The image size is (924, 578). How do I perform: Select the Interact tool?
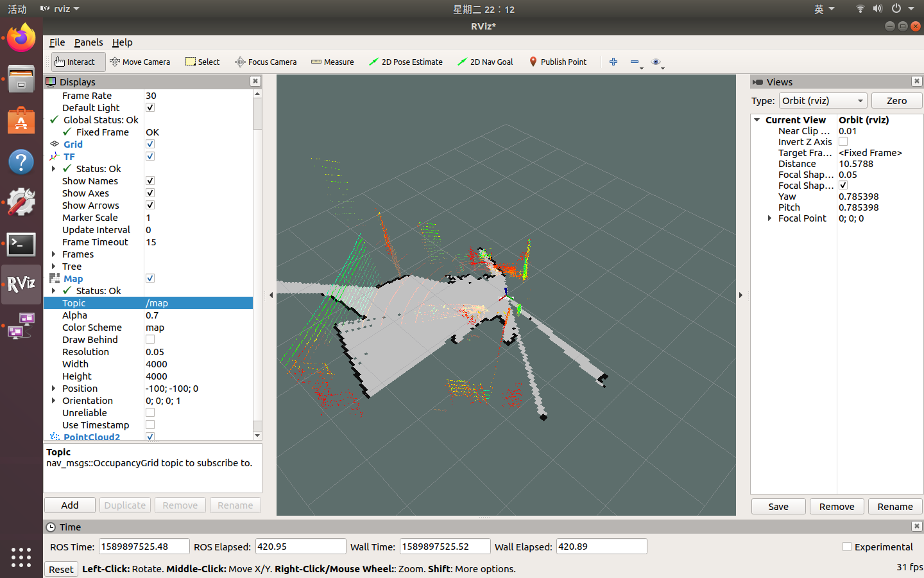[x=78, y=62]
